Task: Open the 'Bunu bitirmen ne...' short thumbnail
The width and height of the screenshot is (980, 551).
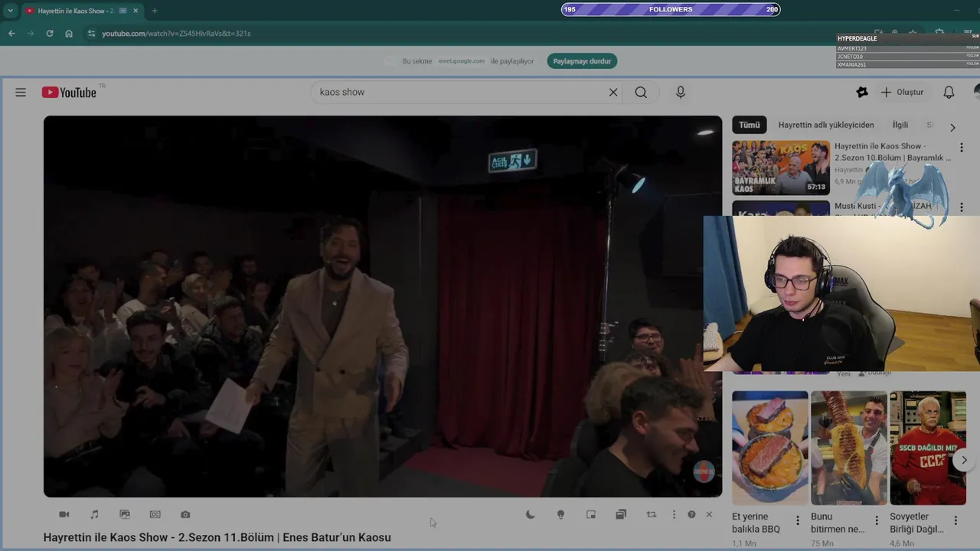Action: [849, 448]
